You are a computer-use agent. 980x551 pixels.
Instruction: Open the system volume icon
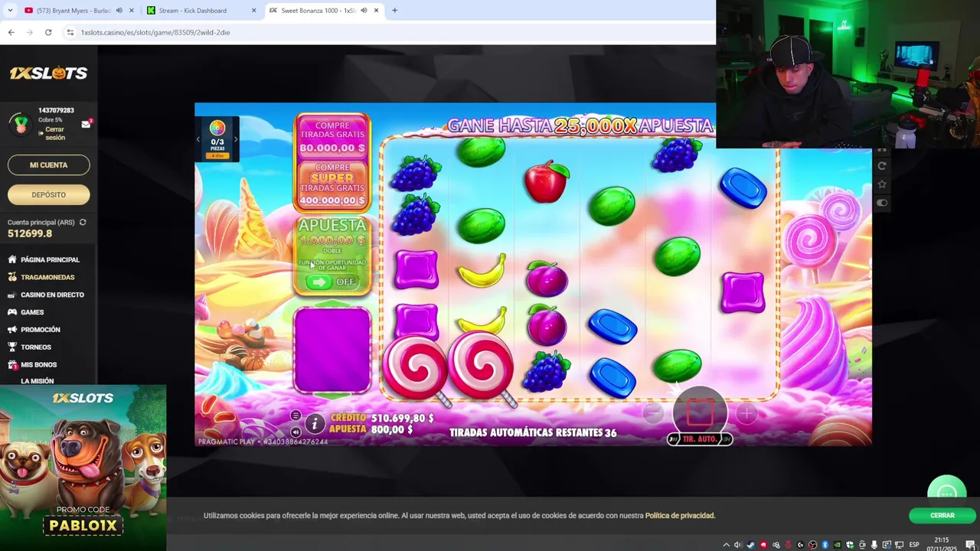coord(738,545)
